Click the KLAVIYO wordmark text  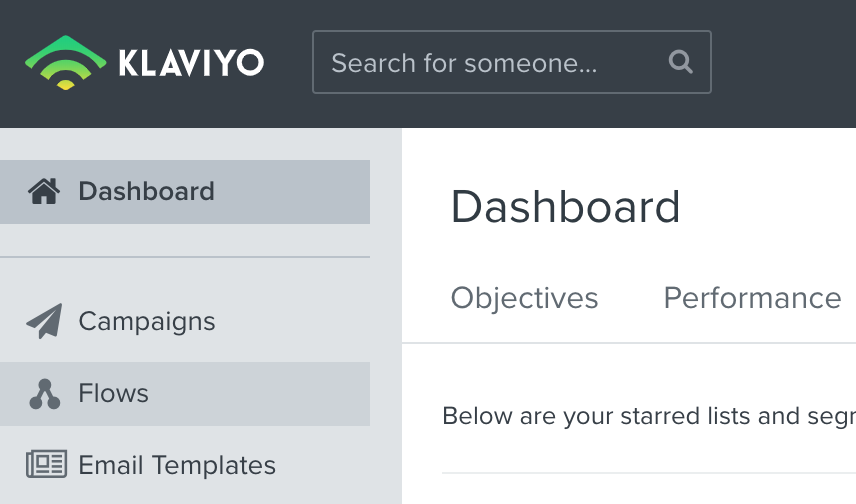pos(191,63)
